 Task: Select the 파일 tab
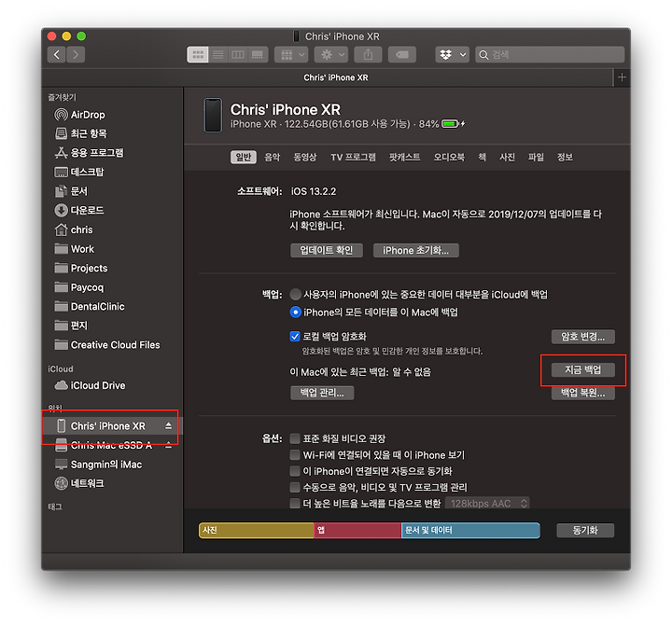tap(536, 158)
